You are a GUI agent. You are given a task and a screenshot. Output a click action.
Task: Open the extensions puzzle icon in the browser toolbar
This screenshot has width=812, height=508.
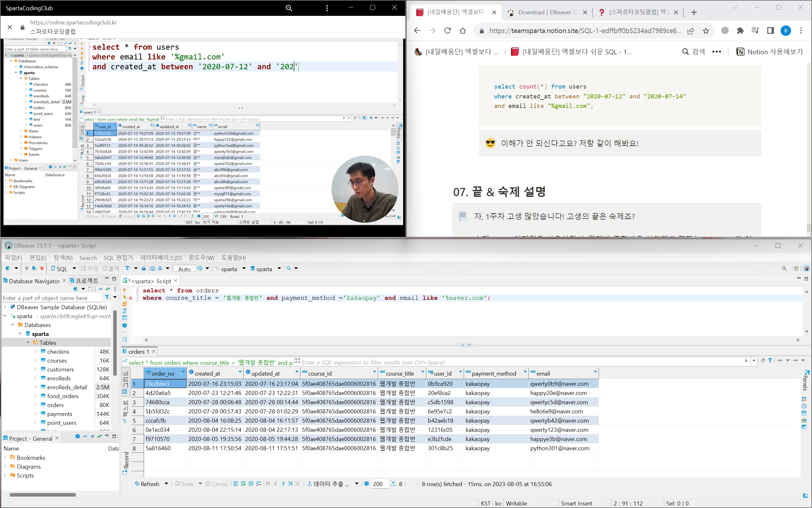tap(740, 30)
